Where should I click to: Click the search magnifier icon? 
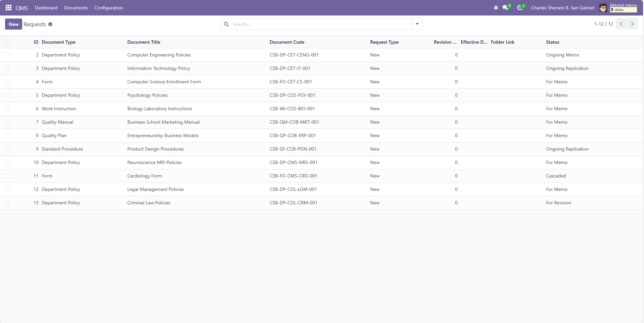point(226,24)
